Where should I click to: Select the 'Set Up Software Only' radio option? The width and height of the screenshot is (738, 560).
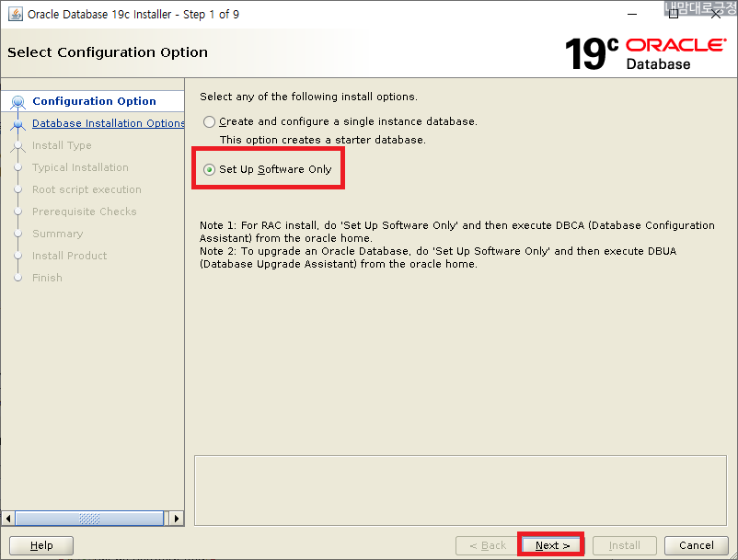tap(209, 169)
